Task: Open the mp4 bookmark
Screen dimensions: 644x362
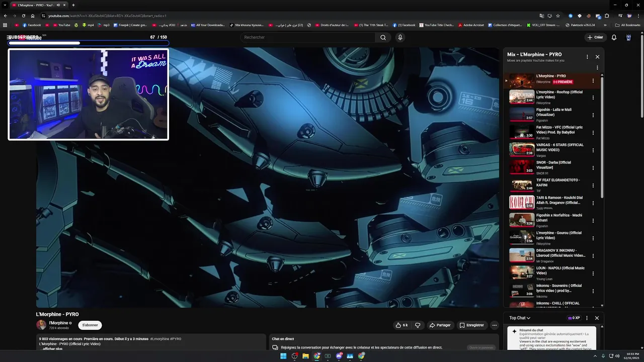Action: 88,25
